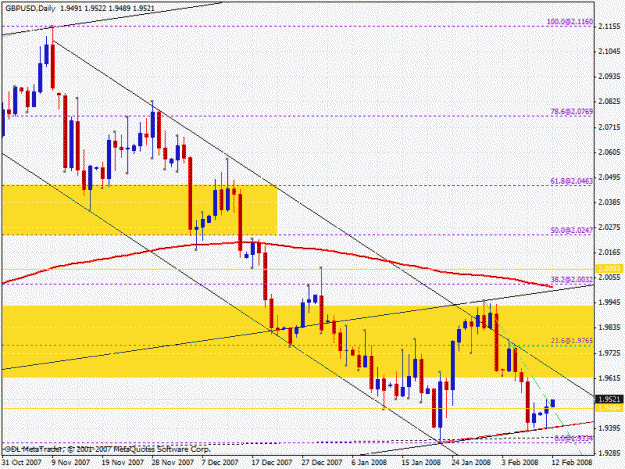625x469 pixels.
Task: Click the 1.9285 price axis value
Action: tap(609, 453)
